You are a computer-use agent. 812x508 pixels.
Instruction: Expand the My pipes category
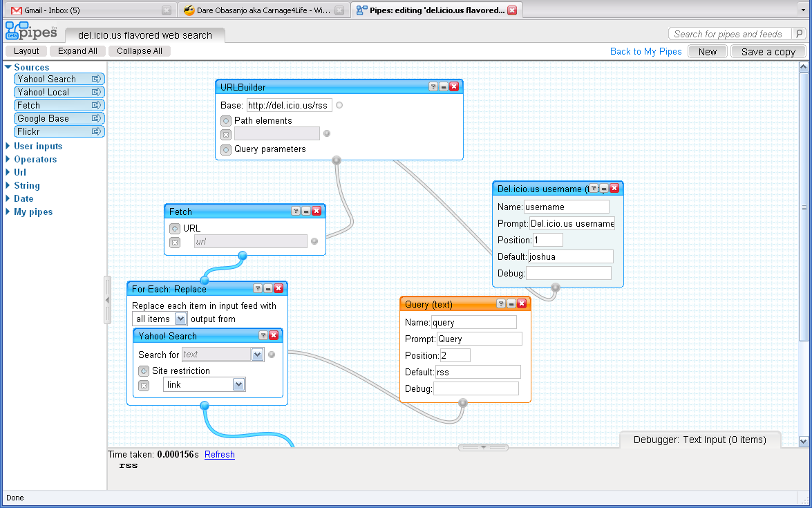coord(8,211)
